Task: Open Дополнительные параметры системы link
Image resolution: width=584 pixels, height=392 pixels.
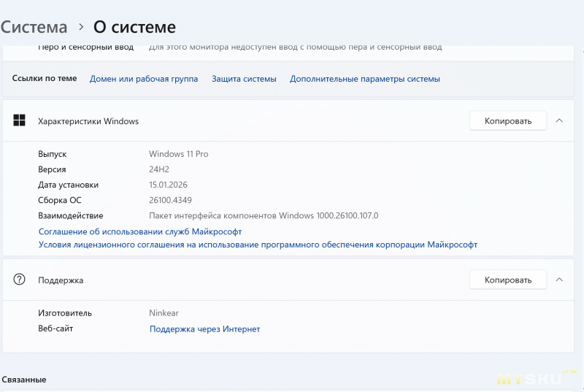Action: [x=364, y=79]
